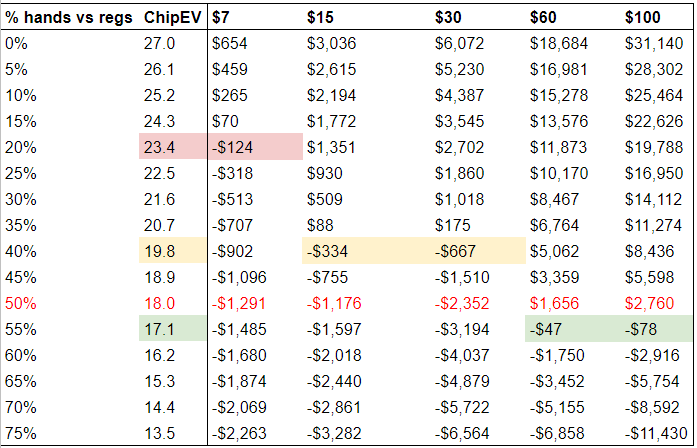Click the $175 cell under $30
697x448 pixels.
click(x=453, y=225)
